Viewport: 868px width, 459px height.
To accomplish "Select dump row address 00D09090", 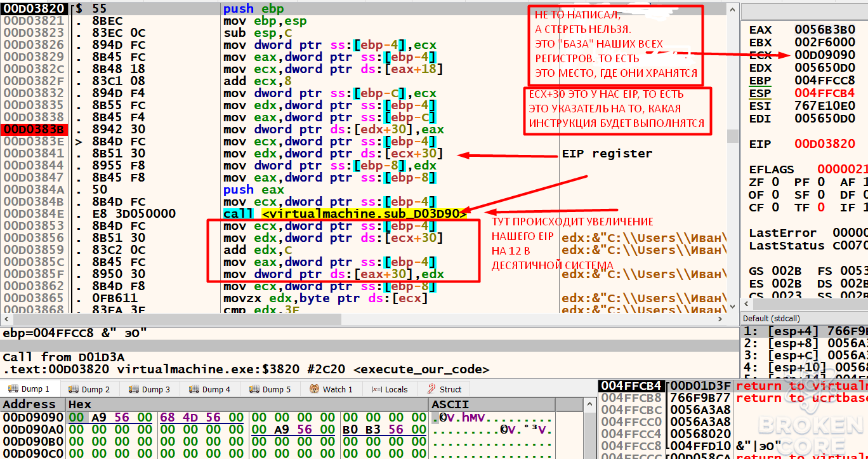I will [34, 417].
